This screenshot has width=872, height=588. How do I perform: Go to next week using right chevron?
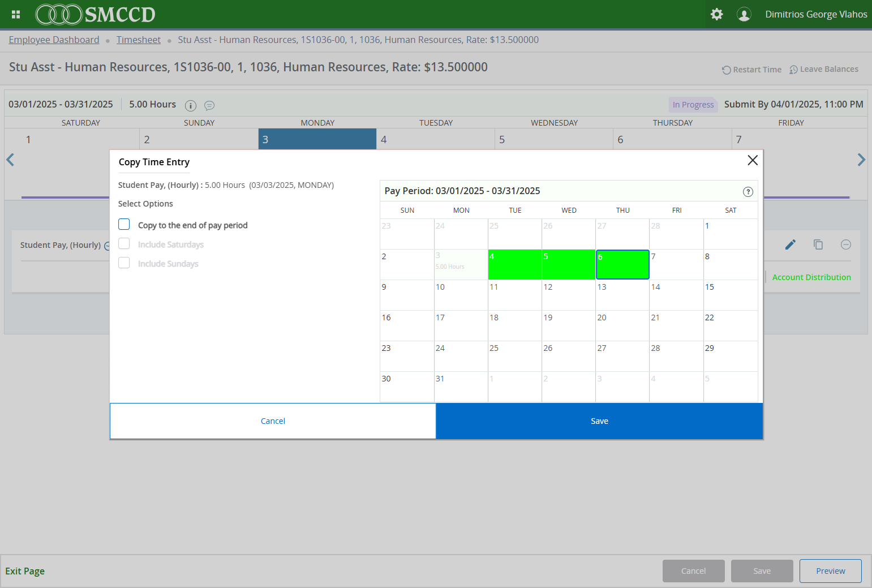pos(861,160)
